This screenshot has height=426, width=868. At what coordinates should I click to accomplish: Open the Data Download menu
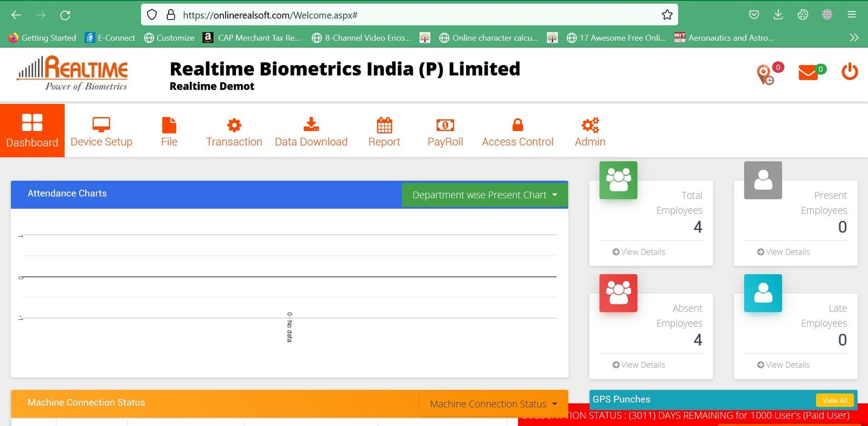pos(311,132)
